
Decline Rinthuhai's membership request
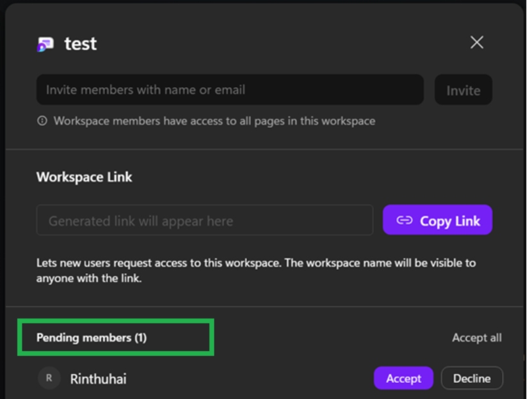(472, 379)
